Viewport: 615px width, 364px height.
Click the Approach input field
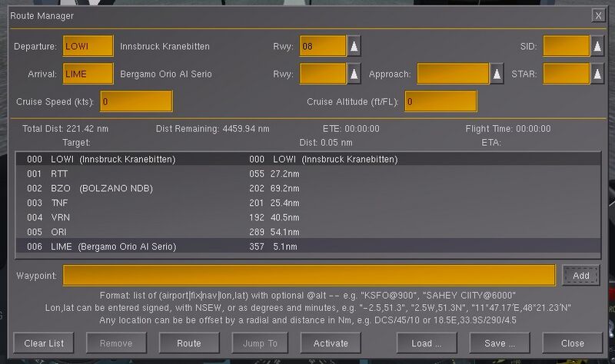click(x=453, y=74)
